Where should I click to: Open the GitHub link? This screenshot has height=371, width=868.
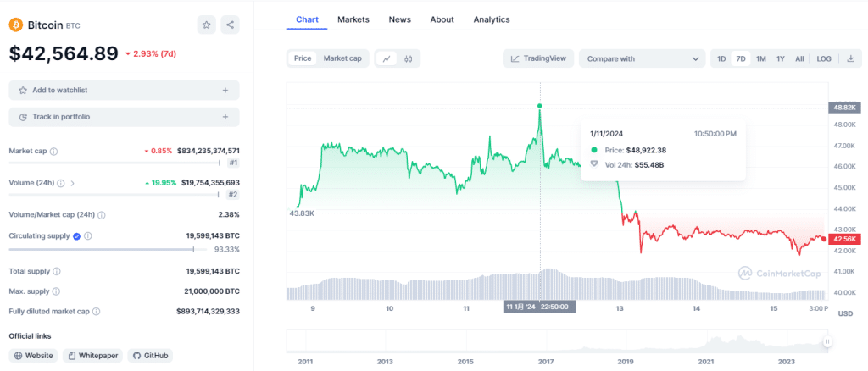click(151, 356)
